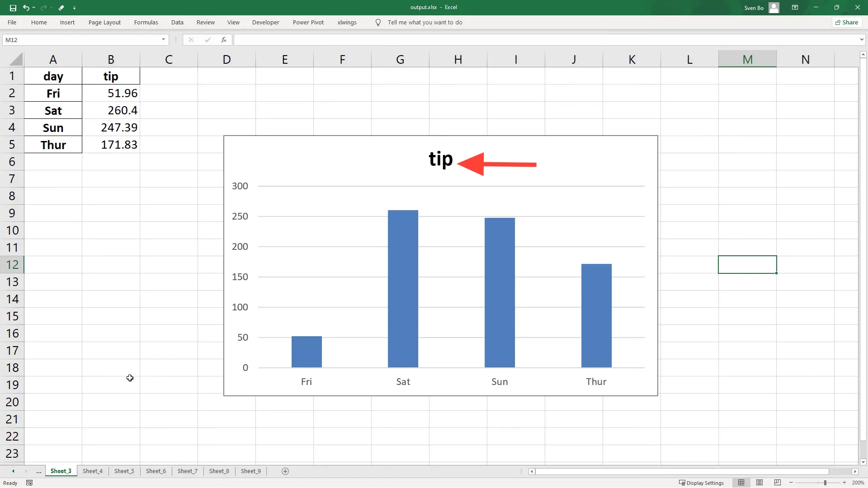The width and height of the screenshot is (868, 488).
Task: Click the Redo icon
Action: coord(44,8)
